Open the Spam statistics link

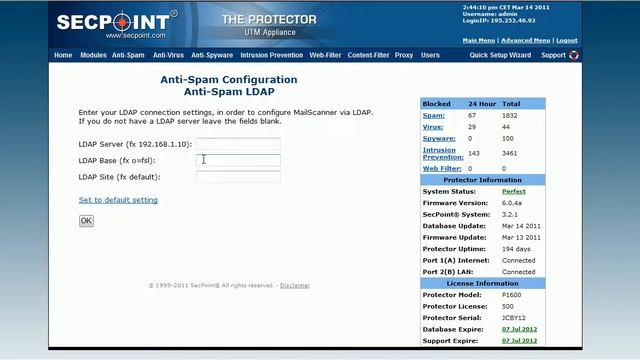click(x=433, y=116)
